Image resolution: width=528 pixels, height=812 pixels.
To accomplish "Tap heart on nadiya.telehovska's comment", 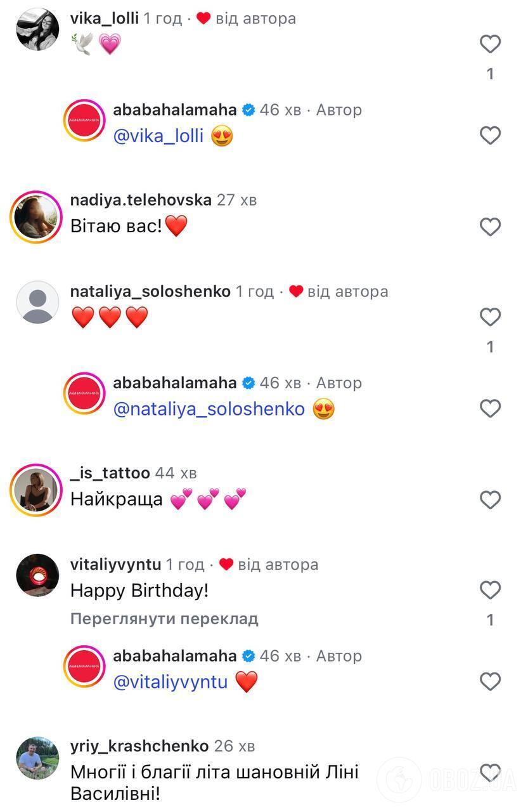I will pos(490,226).
